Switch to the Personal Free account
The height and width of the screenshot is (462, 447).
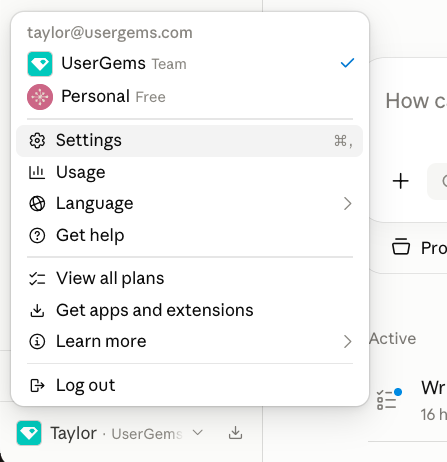(190, 97)
